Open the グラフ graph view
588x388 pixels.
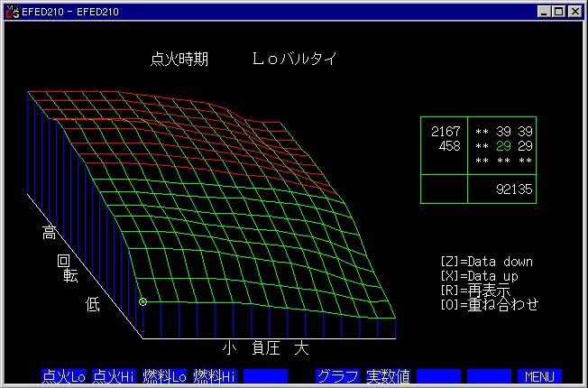coord(338,376)
